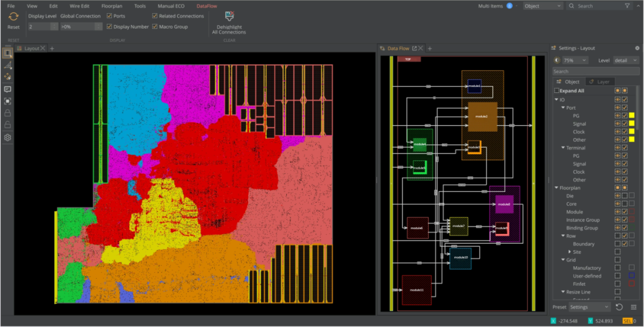Viewport: 644px width, 327px height.
Task: Enable the Manufactory grid checkbox
Action: (x=617, y=268)
